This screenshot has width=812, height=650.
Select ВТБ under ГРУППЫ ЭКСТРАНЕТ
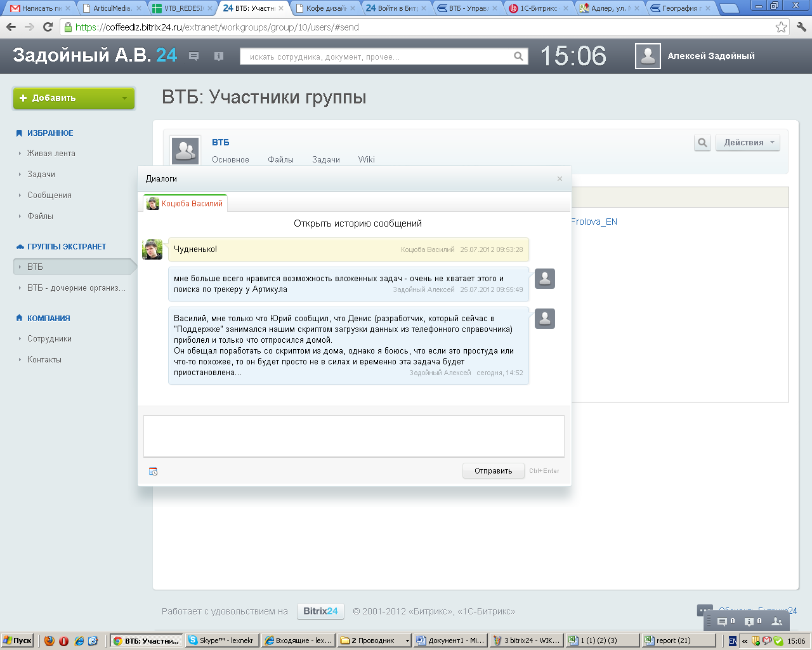coord(74,267)
